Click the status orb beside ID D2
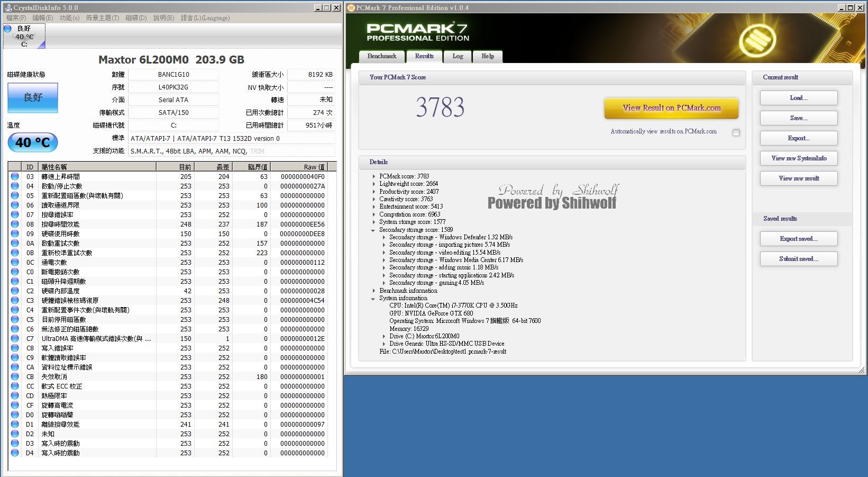Viewport: 868px width, 477px height. (15, 434)
